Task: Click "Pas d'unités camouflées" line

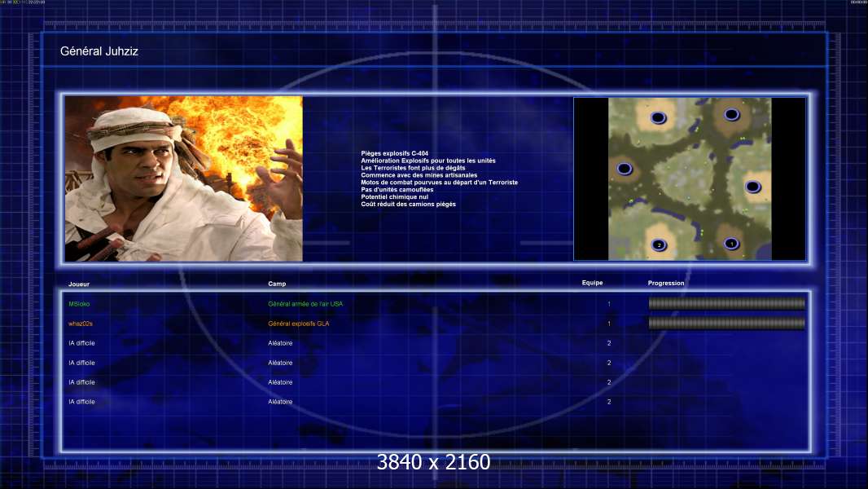Action: tap(397, 189)
